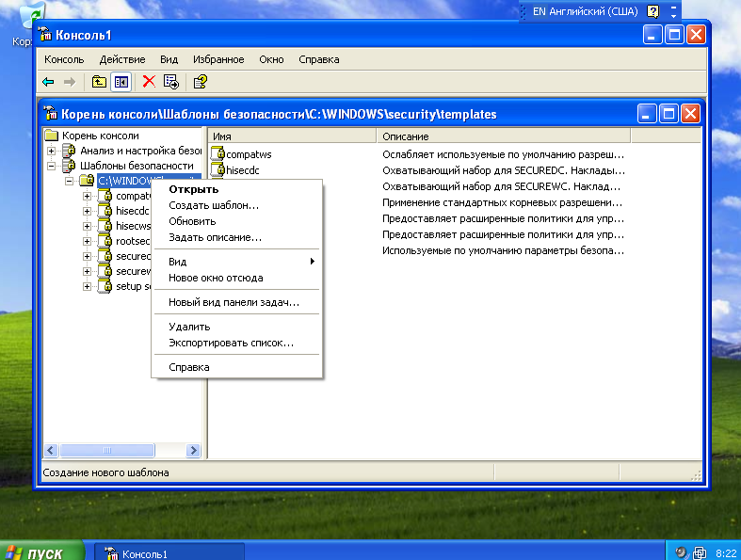This screenshot has width=741, height=560.
Task: Click the red Delete X toolbar icon
Action: pyautogui.click(x=149, y=82)
